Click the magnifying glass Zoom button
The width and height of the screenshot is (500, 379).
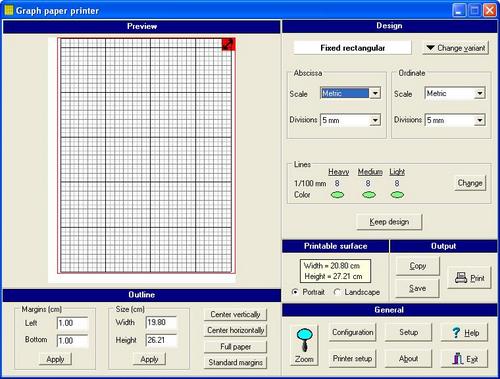point(304,346)
